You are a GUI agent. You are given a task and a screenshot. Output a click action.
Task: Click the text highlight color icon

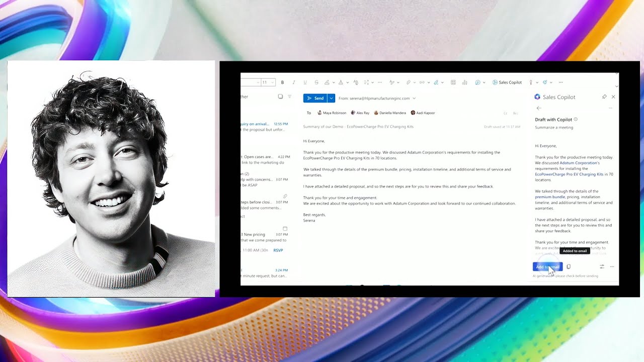[x=327, y=82]
